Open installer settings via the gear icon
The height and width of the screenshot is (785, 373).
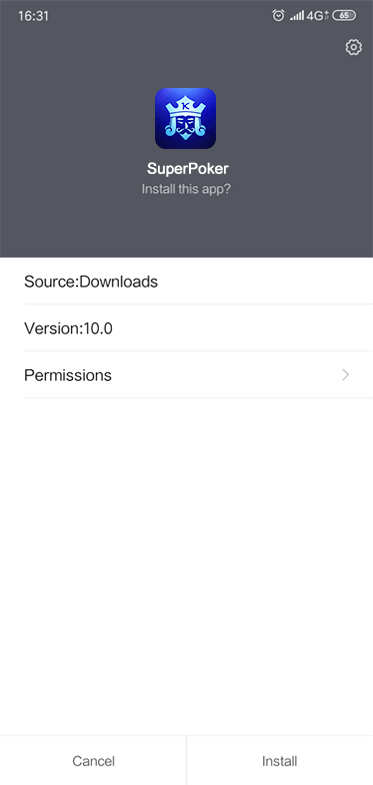[353, 48]
